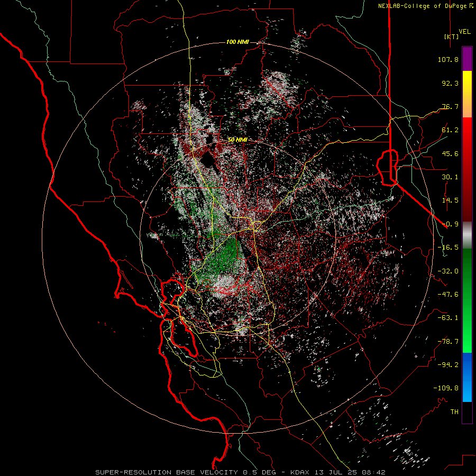Click the [KT] units label
Image resolution: width=476 pixels, height=476 pixels.
coord(451,36)
